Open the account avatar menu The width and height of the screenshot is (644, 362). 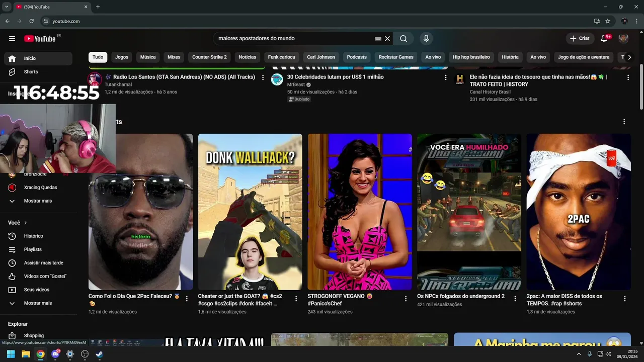click(x=623, y=39)
